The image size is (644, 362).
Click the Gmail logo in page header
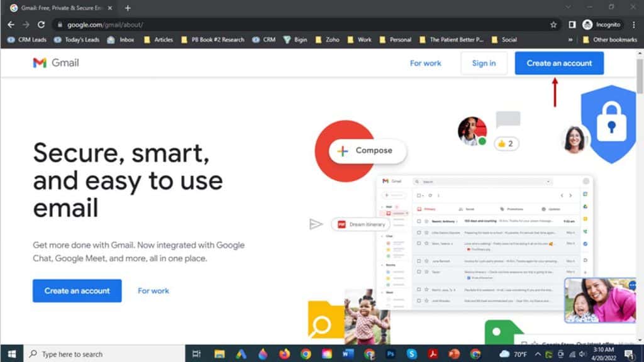click(x=56, y=63)
